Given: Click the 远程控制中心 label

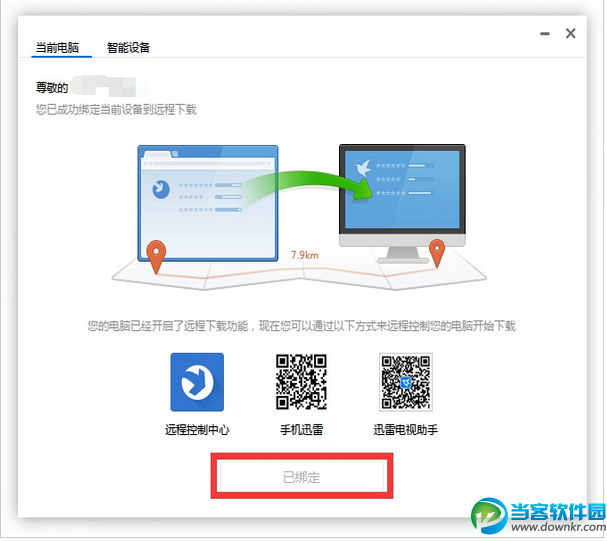Looking at the screenshot, I should tap(197, 430).
